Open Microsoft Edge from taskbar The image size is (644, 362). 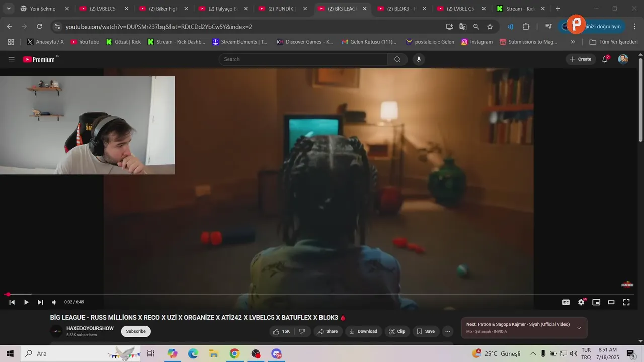point(193,353)
